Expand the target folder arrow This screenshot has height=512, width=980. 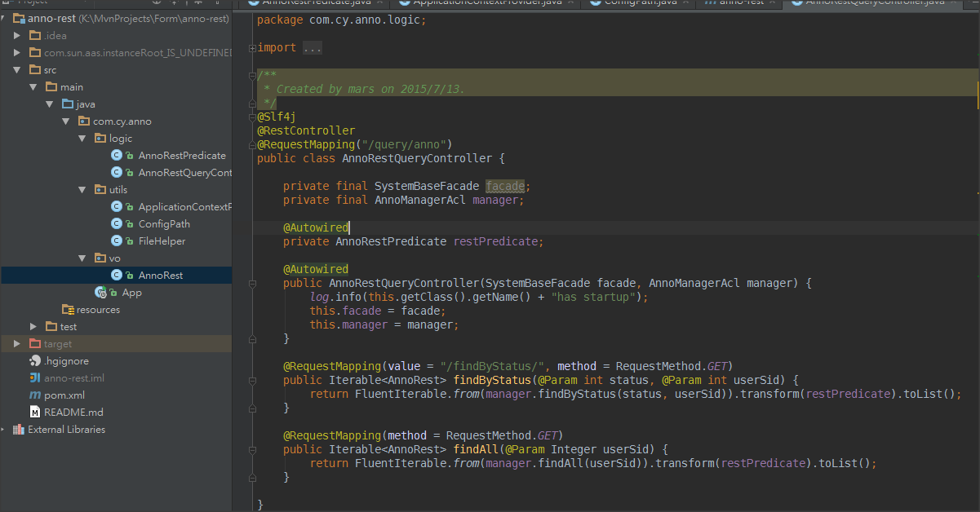pyautogui.click(x=16, y=343)
